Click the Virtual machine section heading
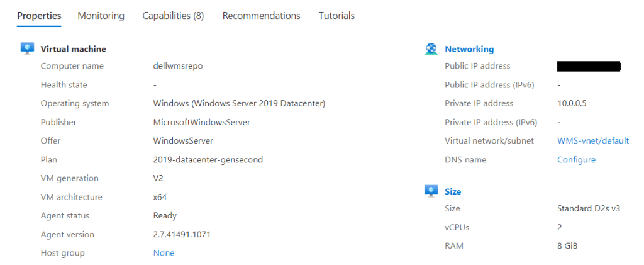The image size is (644, 265). point(73,49)
